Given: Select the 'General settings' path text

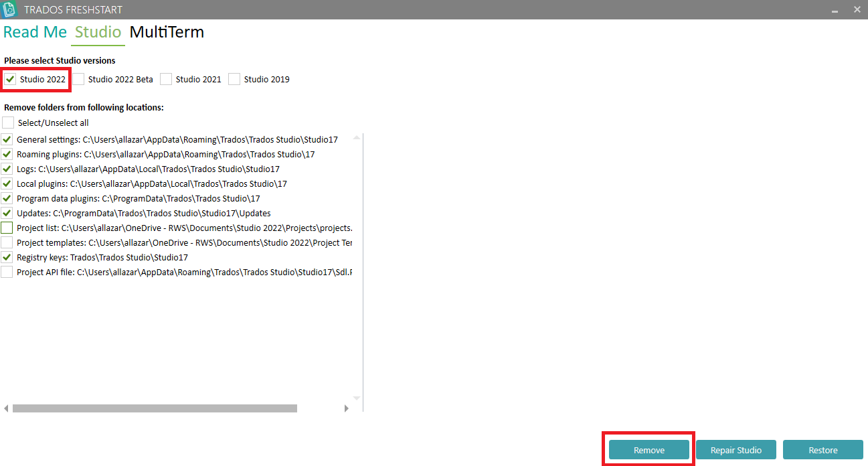Looking at the screenshot, I should (x=177, y=140).
